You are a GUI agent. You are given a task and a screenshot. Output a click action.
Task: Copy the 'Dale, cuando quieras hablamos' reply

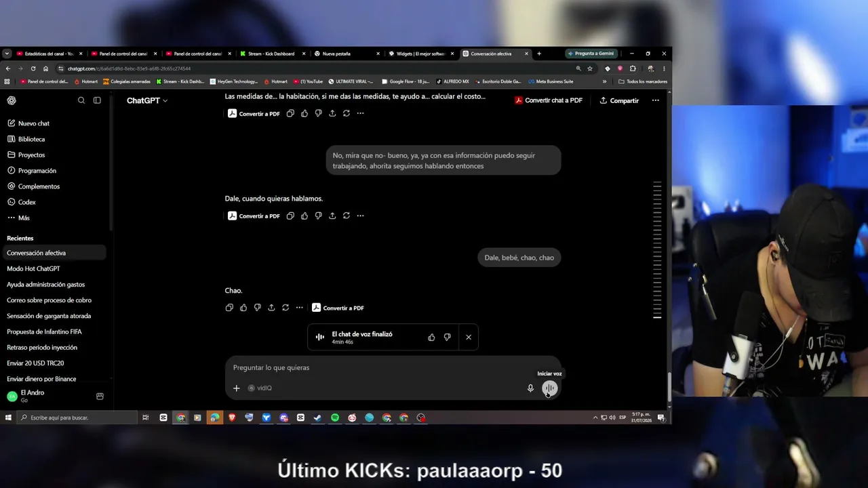290,216
